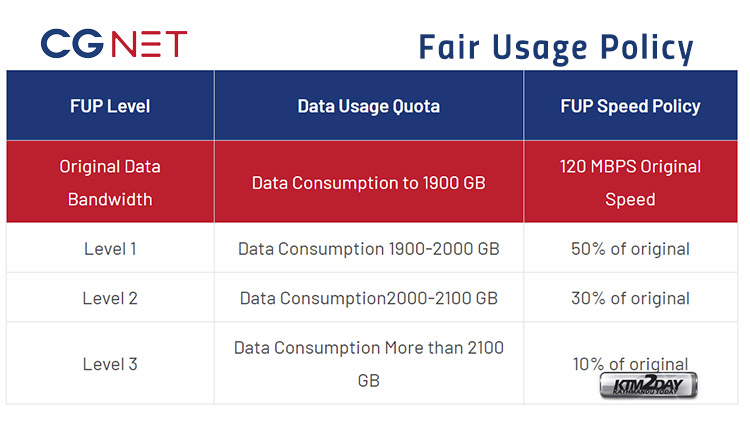Select the FUP Level column header

[x=110, y=106]
